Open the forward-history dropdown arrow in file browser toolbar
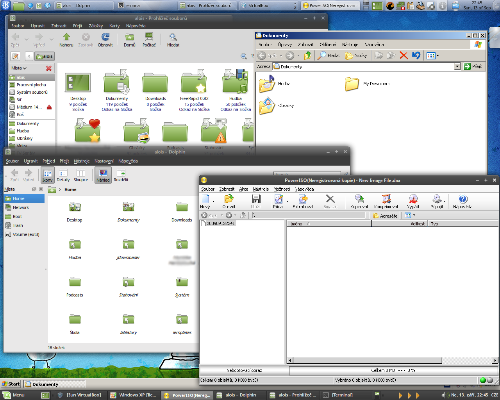Viewport: 500px width, 400px height. tap(51, 39)
